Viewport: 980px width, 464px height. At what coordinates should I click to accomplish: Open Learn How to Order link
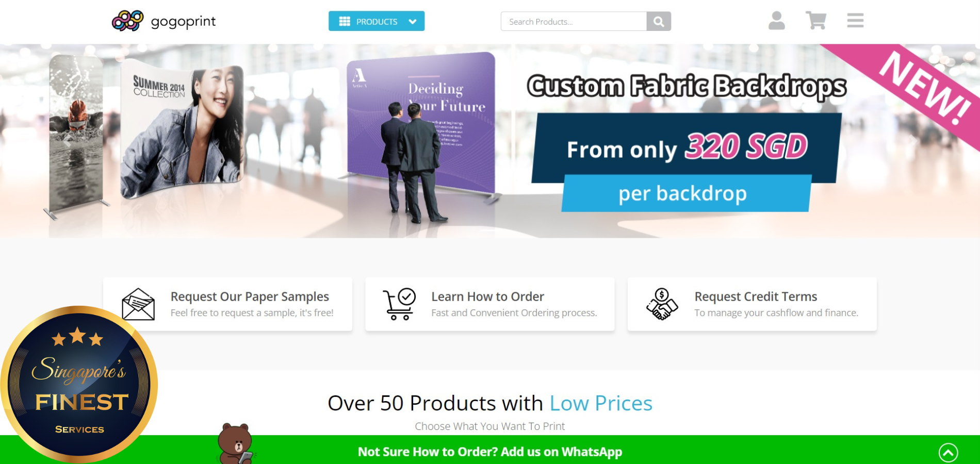pos(487,296)
